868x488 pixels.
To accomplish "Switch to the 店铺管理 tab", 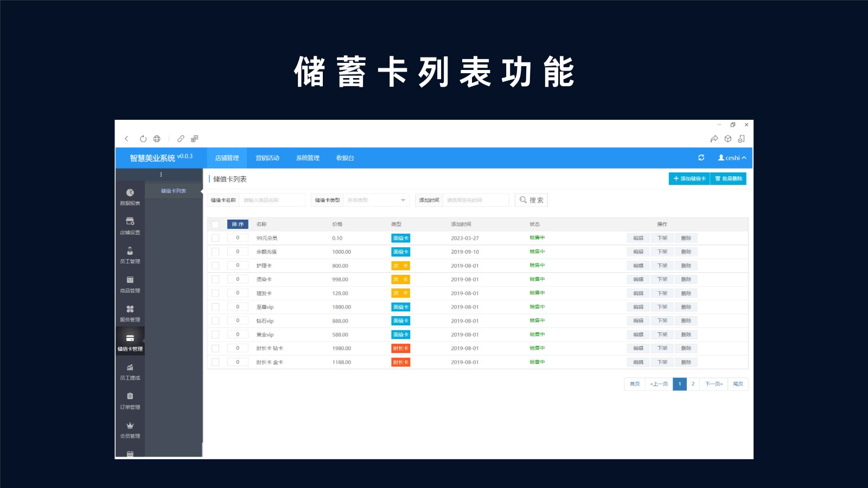I will click(227, 158).
